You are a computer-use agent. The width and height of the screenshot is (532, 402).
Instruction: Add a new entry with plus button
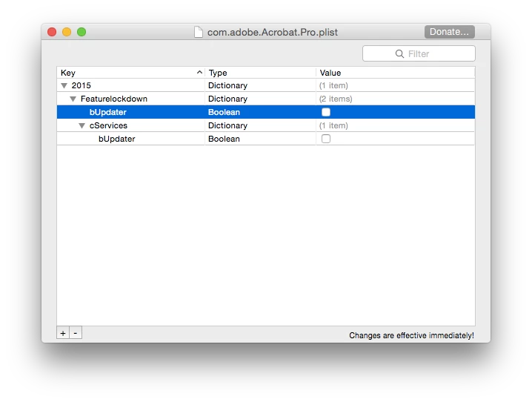pos(63,333)
